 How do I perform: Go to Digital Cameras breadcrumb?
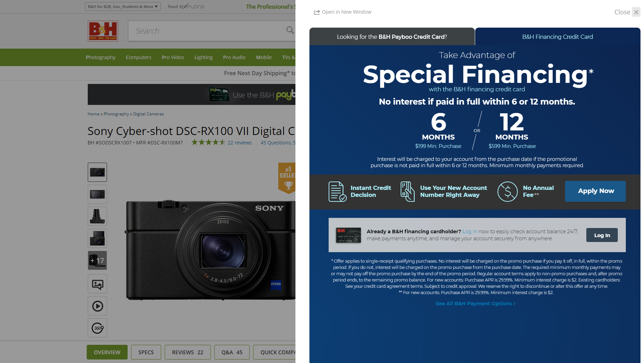(148, 114)
